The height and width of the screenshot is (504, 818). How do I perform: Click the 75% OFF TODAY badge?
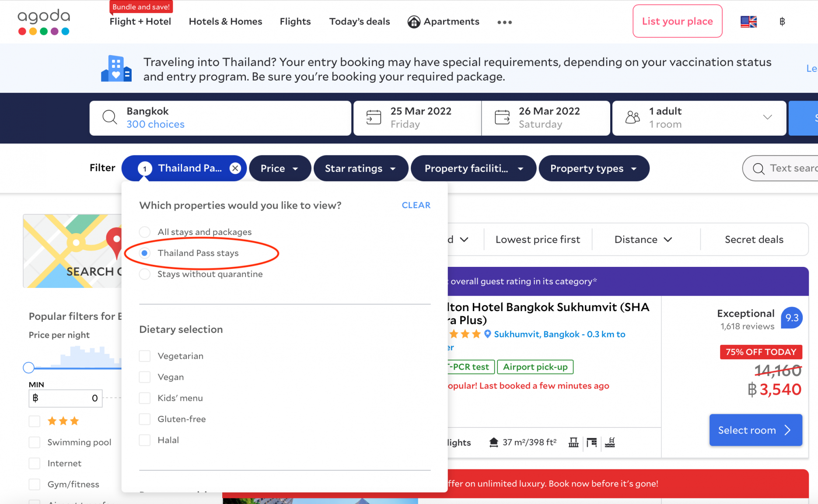point(761,352)
